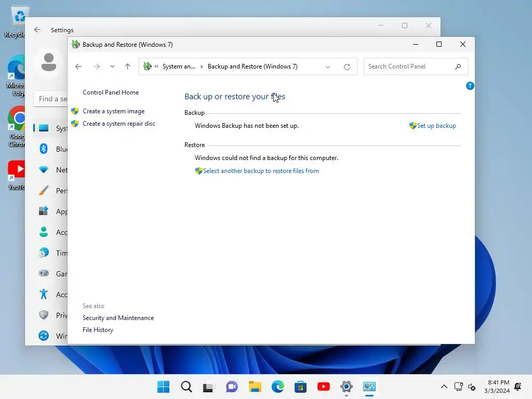Select System category icon in Settings
This screenshot has width=532, height=399.
point(44,128)
